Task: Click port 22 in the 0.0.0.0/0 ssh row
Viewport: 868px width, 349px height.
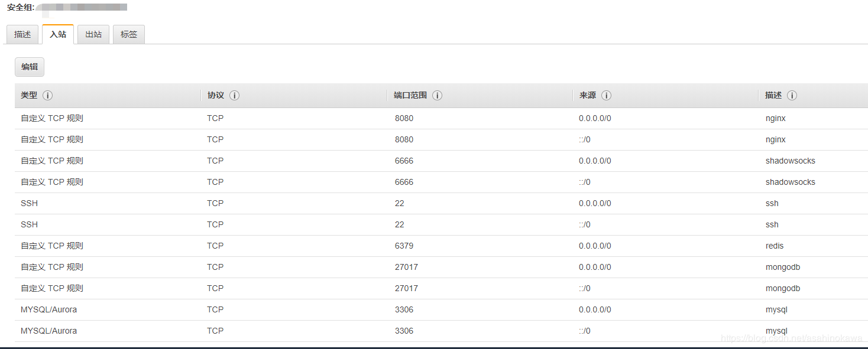Action: coord(400,203)
